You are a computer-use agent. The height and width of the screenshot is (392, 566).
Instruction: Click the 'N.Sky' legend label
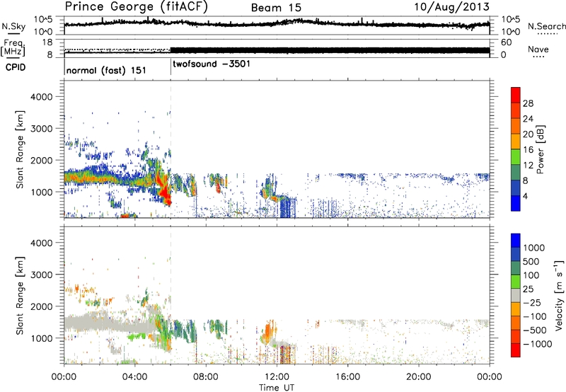[x=13, y=26]
